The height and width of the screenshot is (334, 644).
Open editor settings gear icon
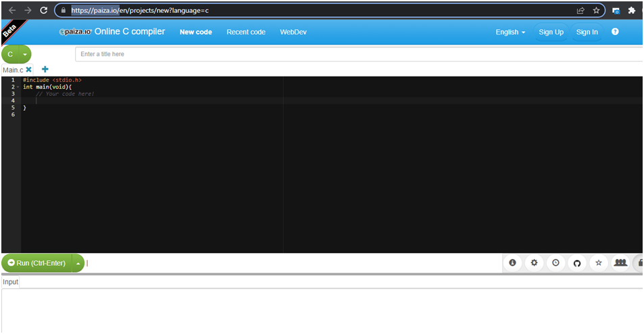(534, 263)
